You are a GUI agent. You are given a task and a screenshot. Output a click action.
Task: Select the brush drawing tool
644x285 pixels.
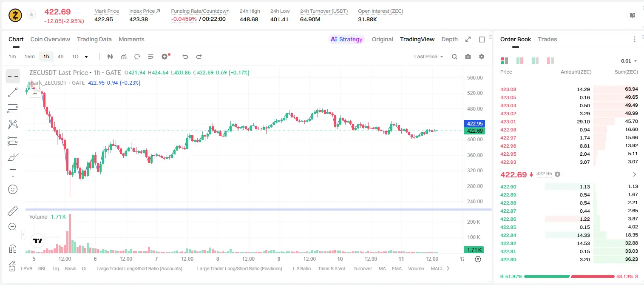pyautogui.click(x=13, y=157)
